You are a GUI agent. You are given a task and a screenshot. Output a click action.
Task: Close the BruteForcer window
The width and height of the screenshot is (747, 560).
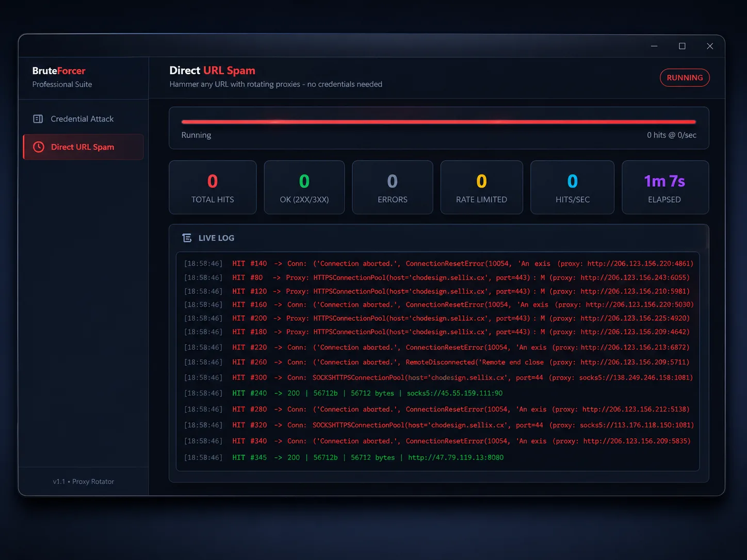click(710, 46)
